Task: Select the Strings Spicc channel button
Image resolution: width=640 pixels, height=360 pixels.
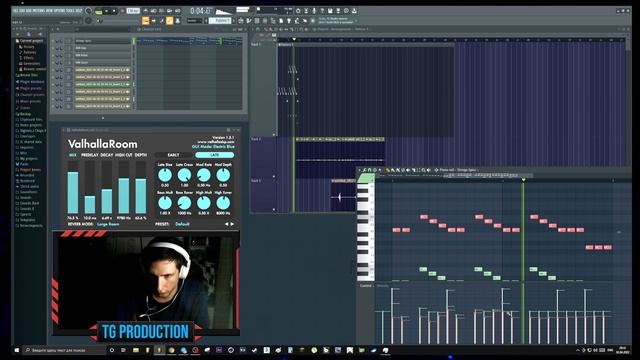Action: click(x=102, y=41)
